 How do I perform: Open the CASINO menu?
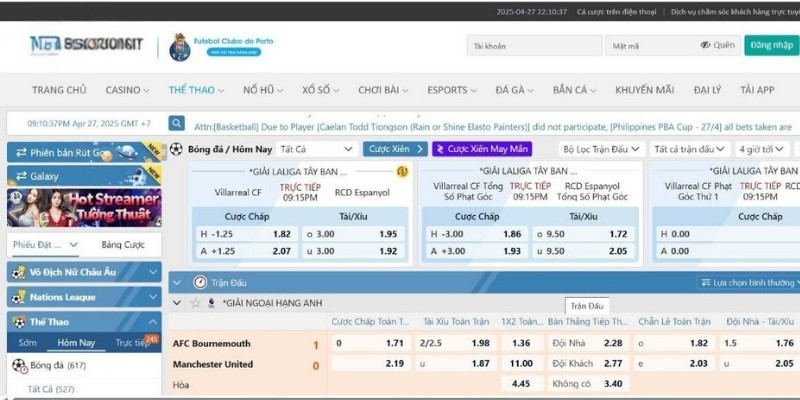(127, 90)
